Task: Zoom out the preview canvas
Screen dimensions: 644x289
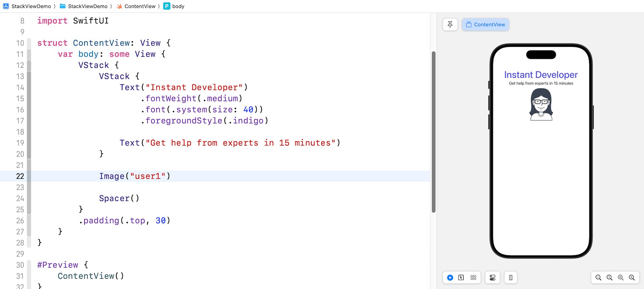Action: coord(598,278)
